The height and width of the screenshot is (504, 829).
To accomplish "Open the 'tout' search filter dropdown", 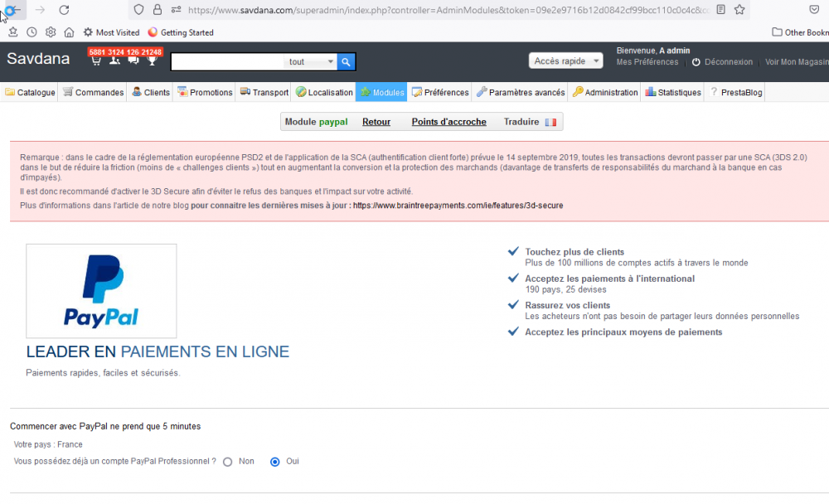I will (311, 62).
